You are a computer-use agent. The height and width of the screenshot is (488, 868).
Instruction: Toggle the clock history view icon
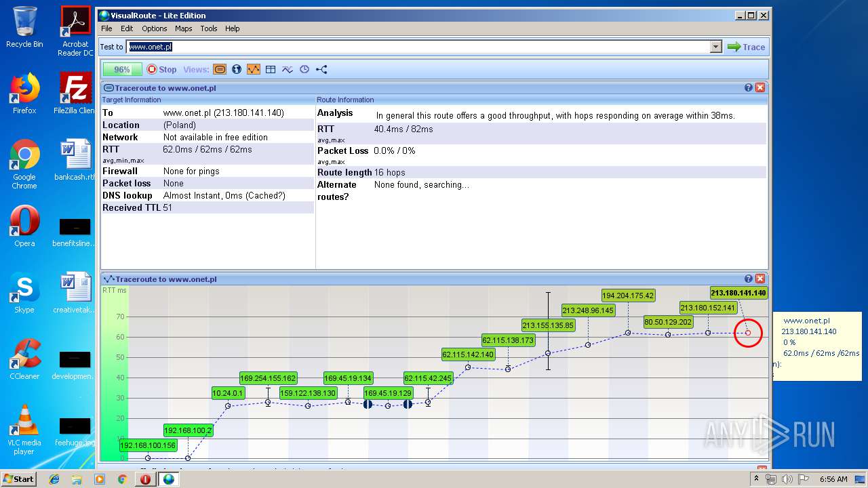coord(304,69)
